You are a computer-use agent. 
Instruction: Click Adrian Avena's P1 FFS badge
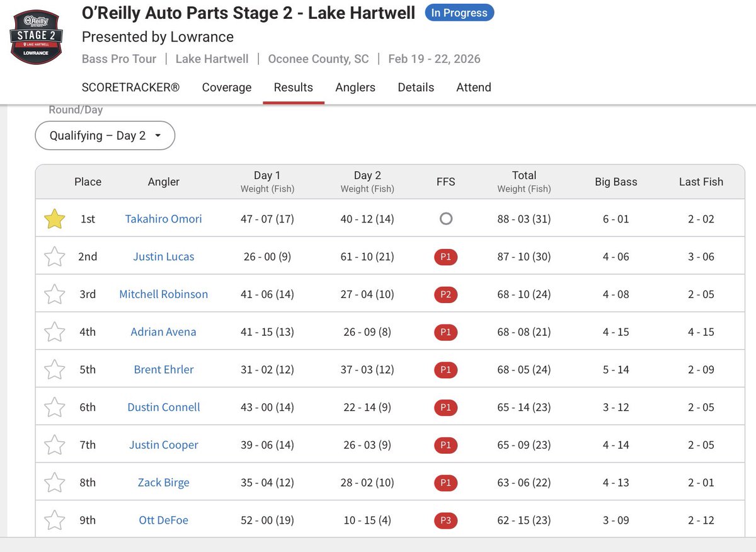(446, 332)
